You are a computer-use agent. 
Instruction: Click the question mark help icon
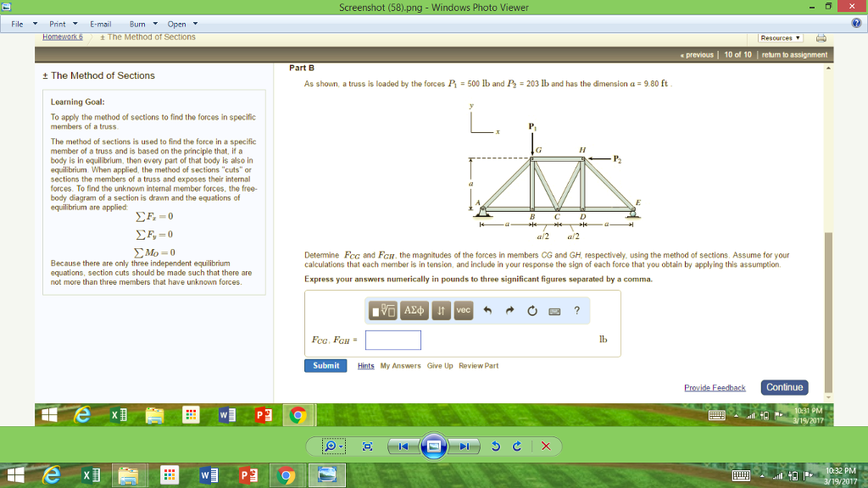point(576,310)
